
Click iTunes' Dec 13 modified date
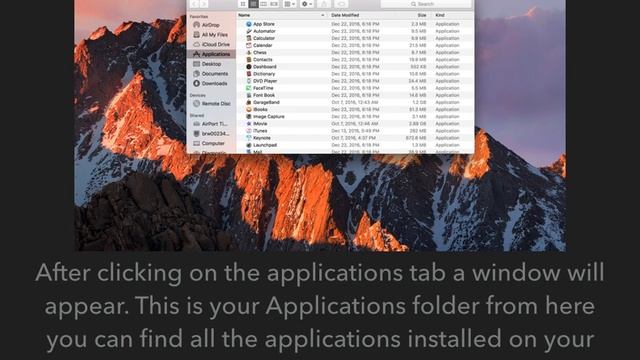(355, 131)
